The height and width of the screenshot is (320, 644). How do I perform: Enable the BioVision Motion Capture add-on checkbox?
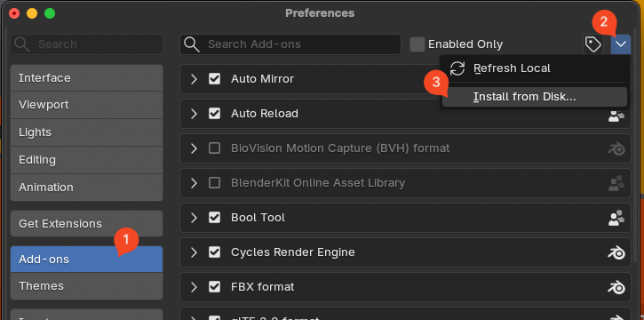click(x=214, y=148)
